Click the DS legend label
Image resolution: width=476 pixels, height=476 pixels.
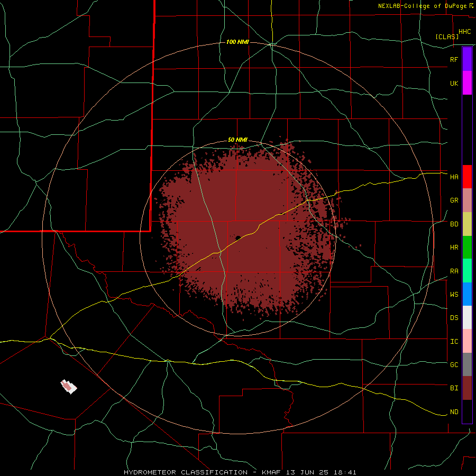pyautogui.click(x=454, y=317)
